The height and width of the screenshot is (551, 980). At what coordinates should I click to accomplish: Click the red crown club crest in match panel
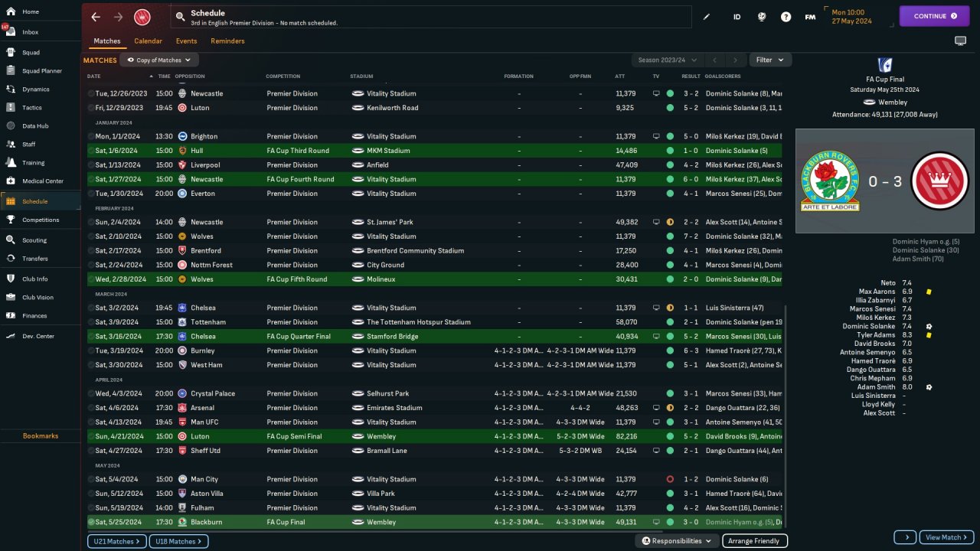[x=939, y=181]
